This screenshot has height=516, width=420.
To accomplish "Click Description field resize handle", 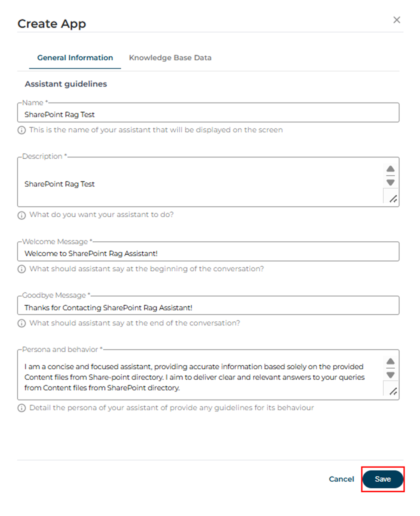I will click(393, 199).
